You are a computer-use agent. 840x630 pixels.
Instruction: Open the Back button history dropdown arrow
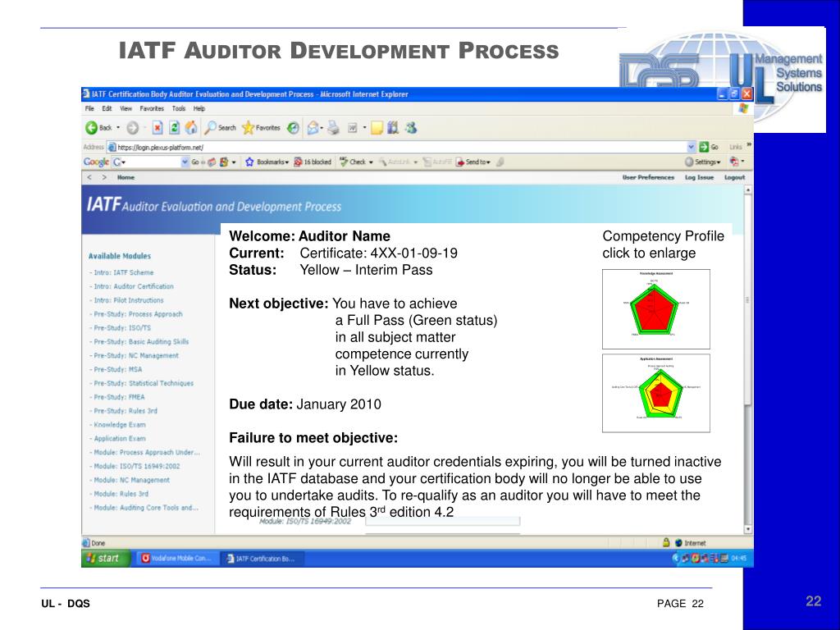tap(118, 128)
